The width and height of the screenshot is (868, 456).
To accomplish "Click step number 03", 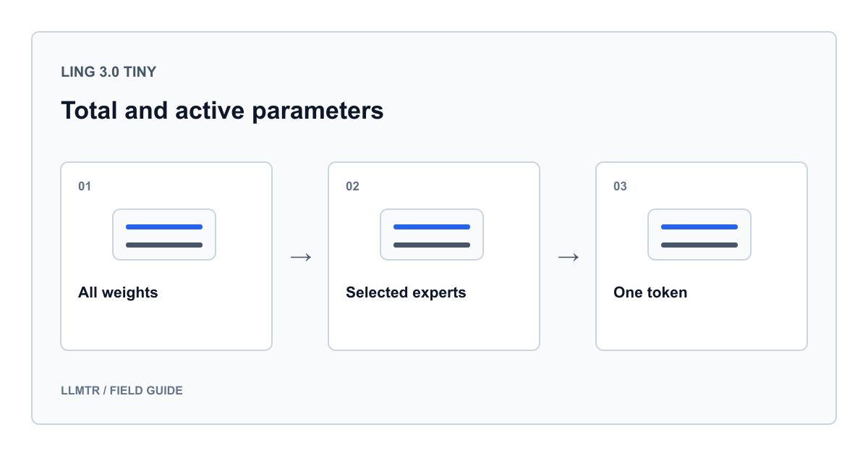I will (x=620, y=187).
